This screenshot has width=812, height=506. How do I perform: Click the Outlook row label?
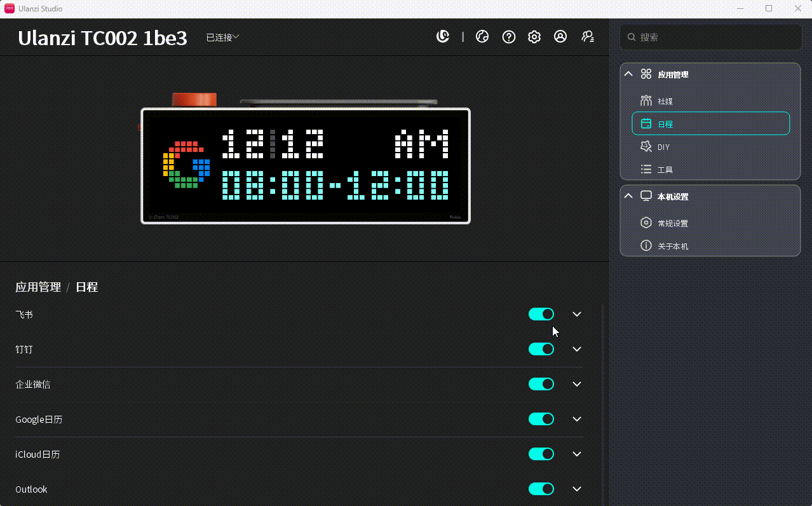[31, 489]
